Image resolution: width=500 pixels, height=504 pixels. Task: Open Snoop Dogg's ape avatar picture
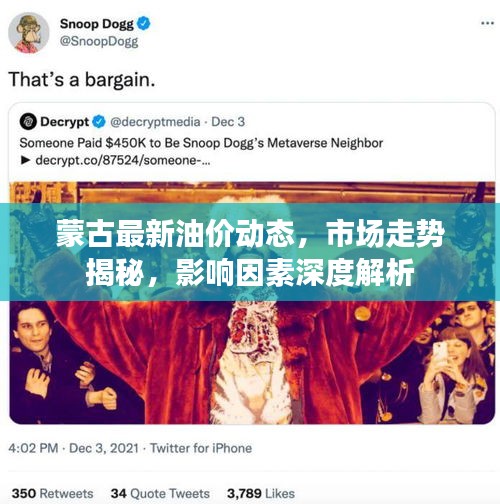(x=29, y=33)
